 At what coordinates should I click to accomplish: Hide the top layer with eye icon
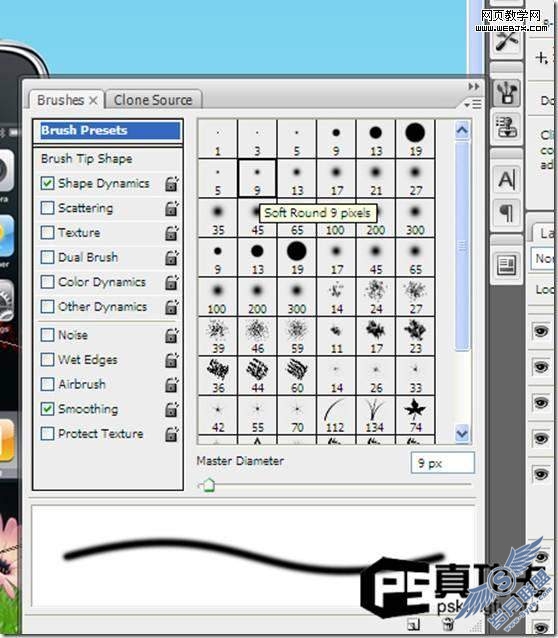click(540, 332)
